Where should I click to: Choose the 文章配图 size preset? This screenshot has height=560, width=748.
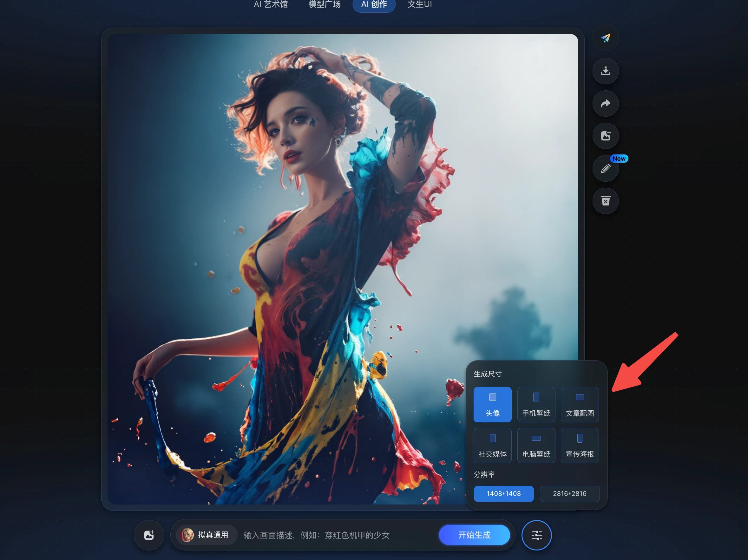pos(580,404)
